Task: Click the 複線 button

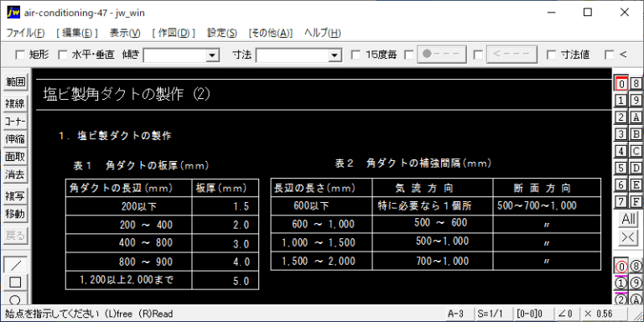Action: coord(15,104)
